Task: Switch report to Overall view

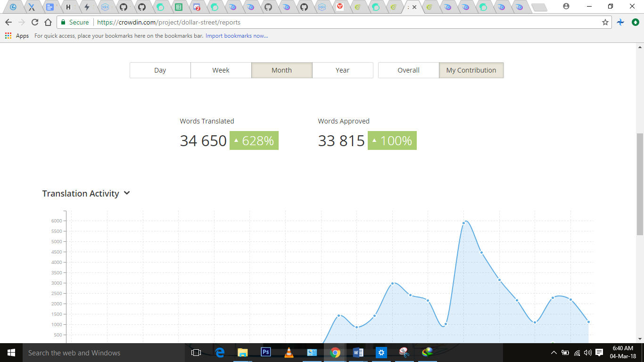Action: [x=408, y=70]
